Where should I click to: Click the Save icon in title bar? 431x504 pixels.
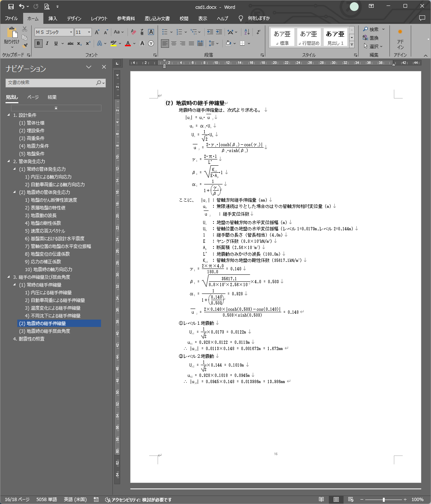[x=11, y=7]
